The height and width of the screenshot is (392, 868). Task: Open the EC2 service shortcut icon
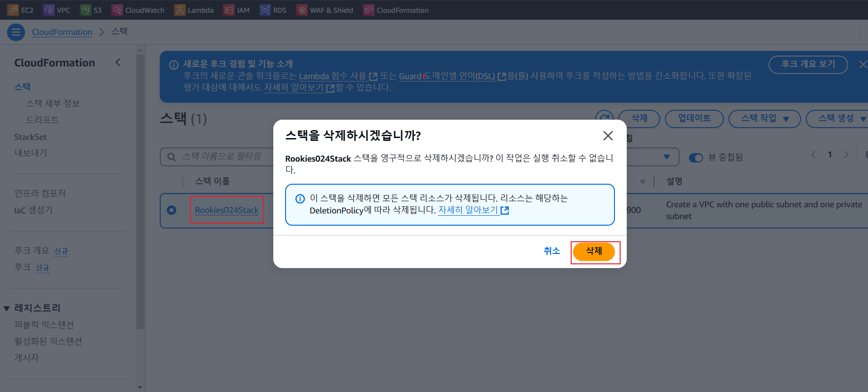13,10
